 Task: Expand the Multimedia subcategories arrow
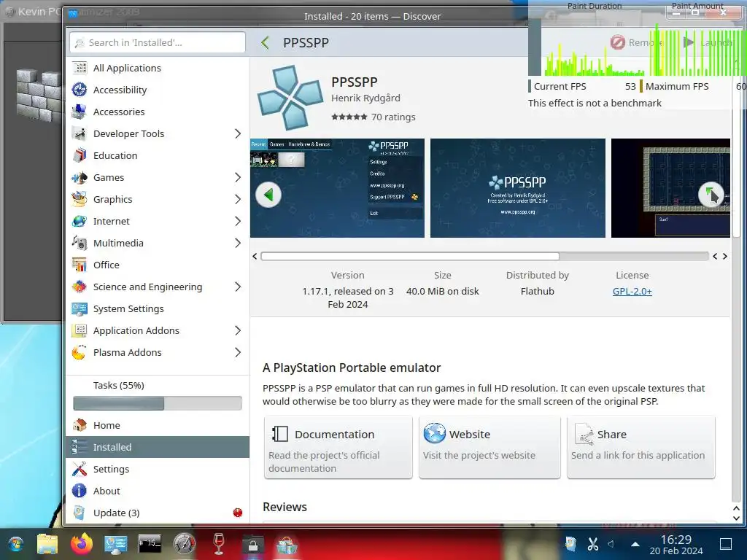238,244
